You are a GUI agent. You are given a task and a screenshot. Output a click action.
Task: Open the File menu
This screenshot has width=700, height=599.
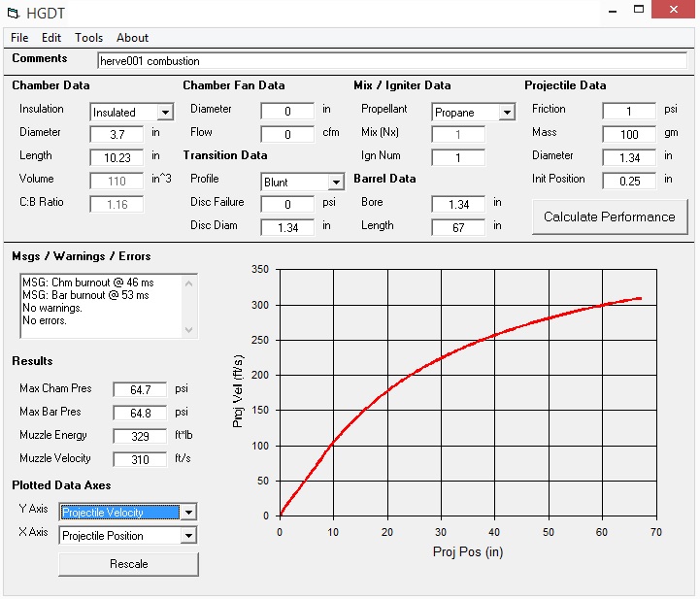19,38
